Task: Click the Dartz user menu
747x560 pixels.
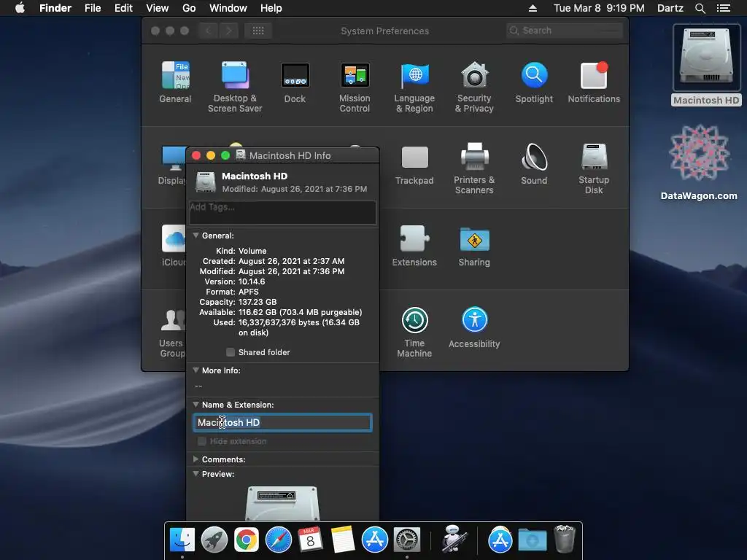Action: pos(670,8)
